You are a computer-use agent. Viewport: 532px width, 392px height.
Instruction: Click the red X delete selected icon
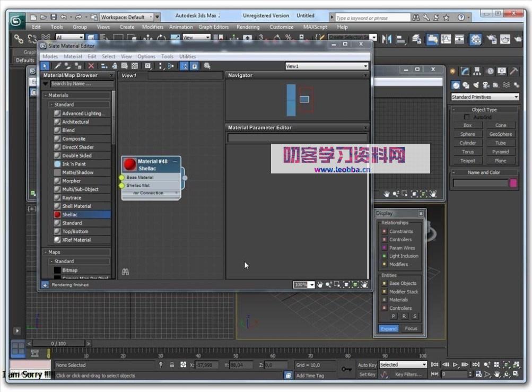[91, 66]
